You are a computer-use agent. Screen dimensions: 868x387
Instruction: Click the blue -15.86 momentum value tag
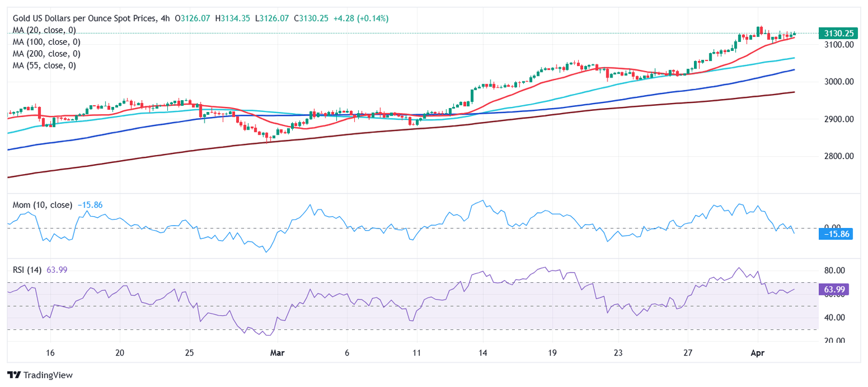(835, 233)
